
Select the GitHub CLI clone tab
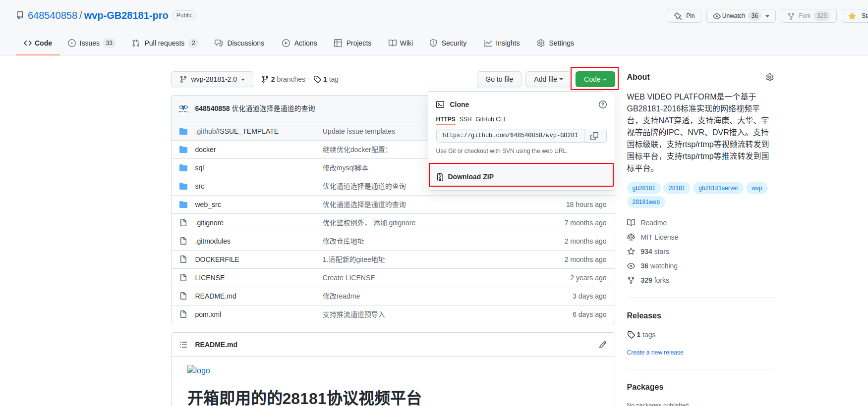click(490, 119)
